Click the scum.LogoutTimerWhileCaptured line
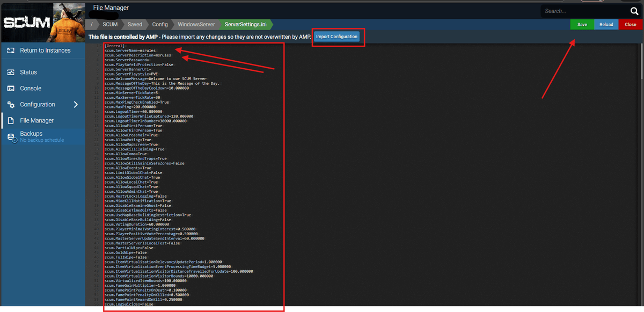This screenshot has height=312, width=644. click(149, 116)
